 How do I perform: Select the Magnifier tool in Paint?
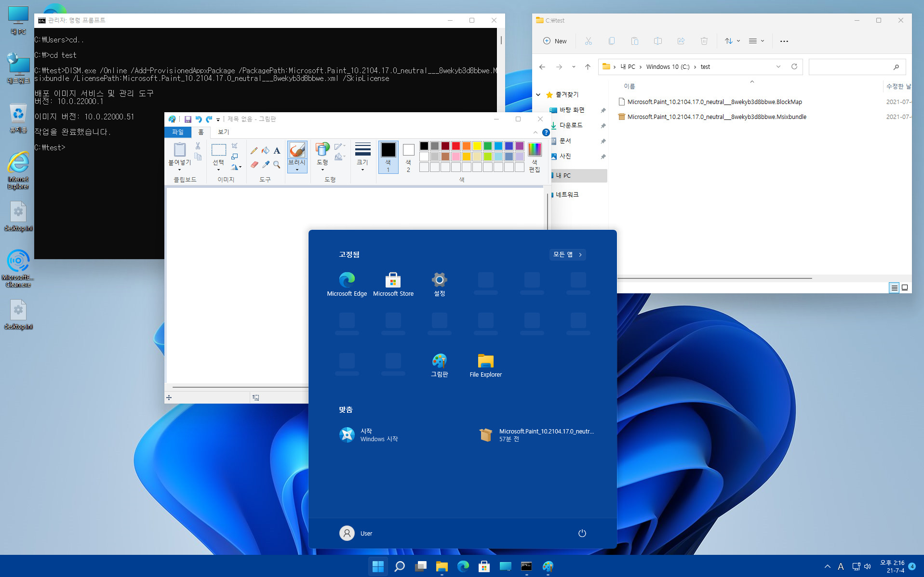277,164
